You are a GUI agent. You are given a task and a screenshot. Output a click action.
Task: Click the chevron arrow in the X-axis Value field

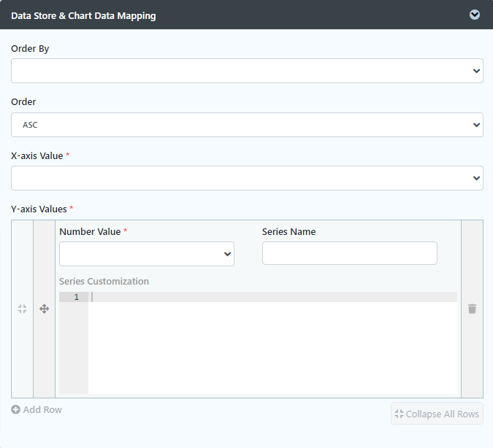tap(476, 178)
